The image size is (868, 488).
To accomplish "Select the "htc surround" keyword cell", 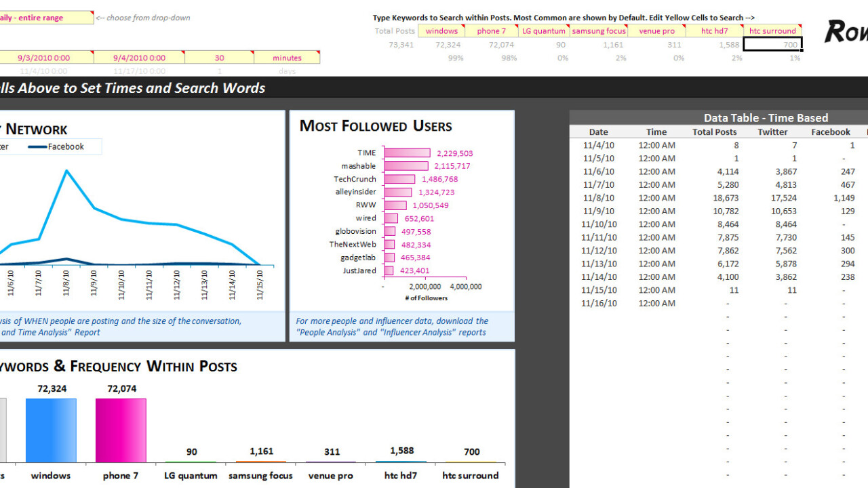I will (772, 30).
